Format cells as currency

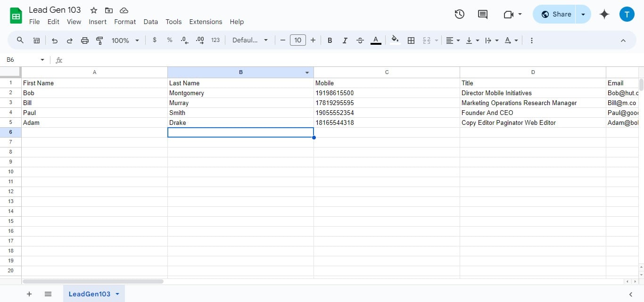155,40
